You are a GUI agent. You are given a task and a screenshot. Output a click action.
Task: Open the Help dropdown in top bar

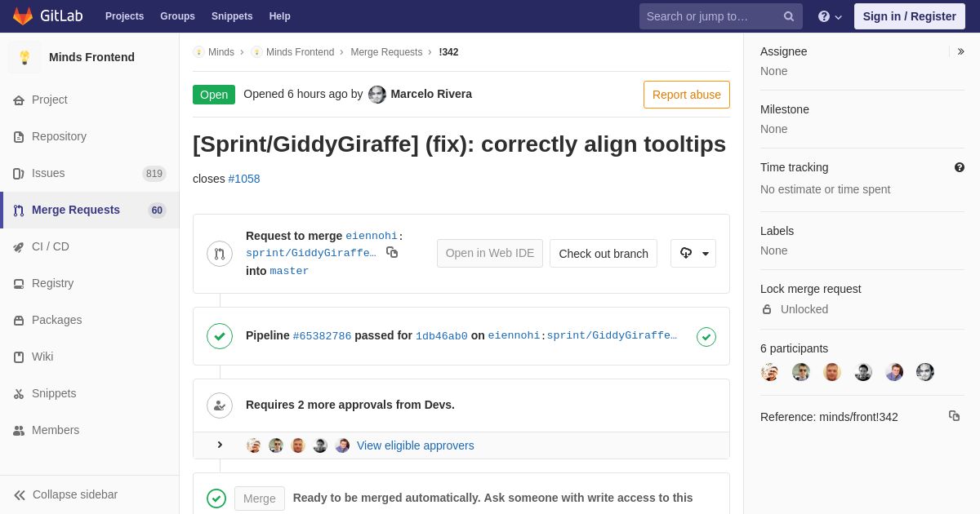coord(830,16)
